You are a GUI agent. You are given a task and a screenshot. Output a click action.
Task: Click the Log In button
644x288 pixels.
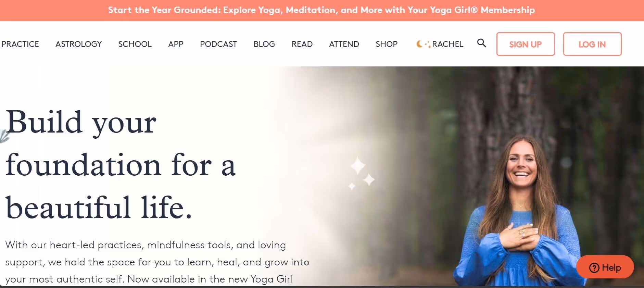point(592,44)
